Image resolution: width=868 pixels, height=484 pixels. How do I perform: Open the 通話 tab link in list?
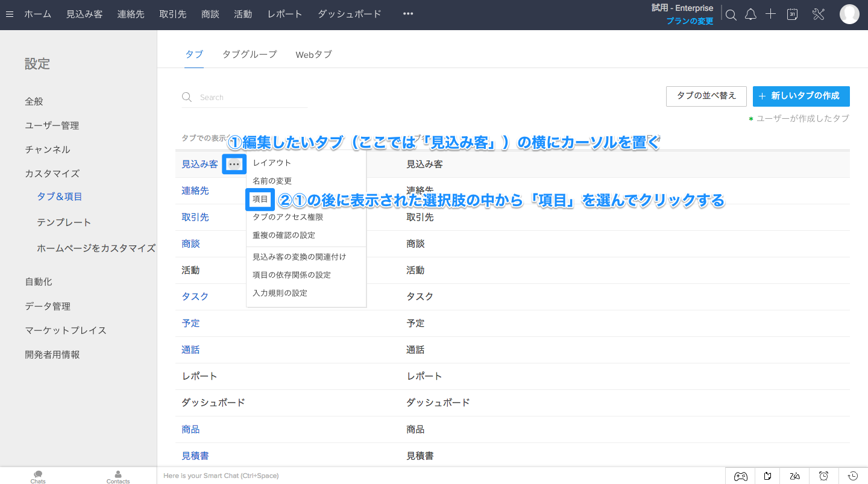pos(190,350)
